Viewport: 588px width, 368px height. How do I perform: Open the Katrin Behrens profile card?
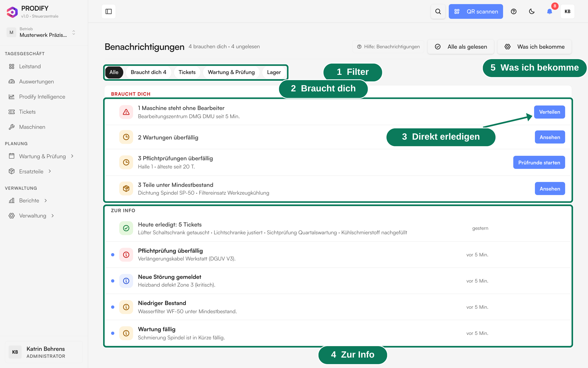[x=44, y=352]
